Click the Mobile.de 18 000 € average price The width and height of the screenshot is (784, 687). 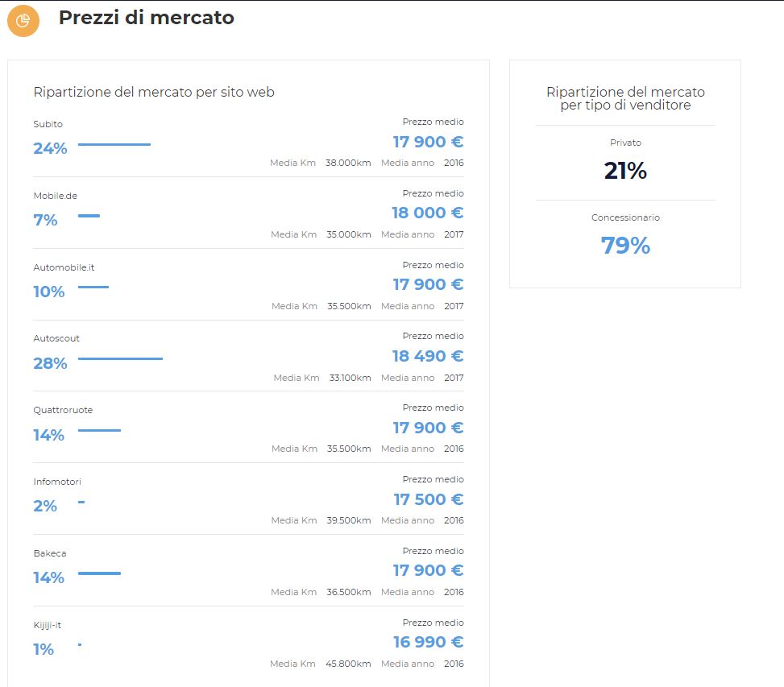coord(428,213)
